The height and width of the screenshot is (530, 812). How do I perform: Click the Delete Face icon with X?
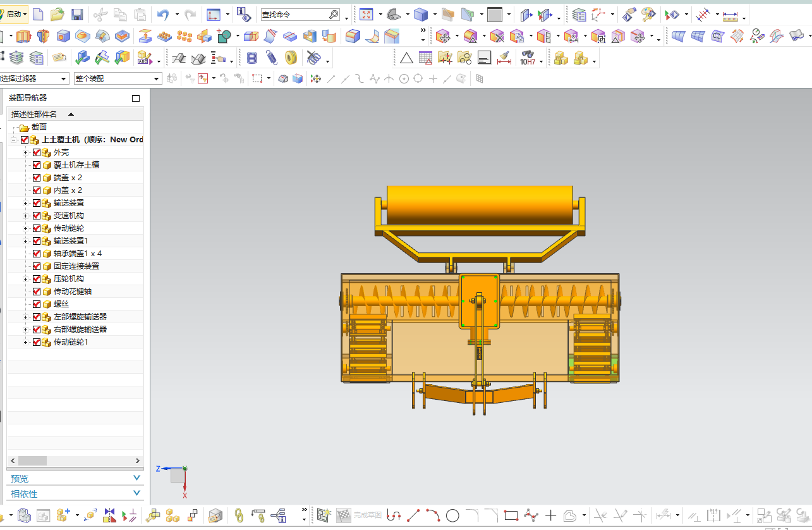coord(497,37)
